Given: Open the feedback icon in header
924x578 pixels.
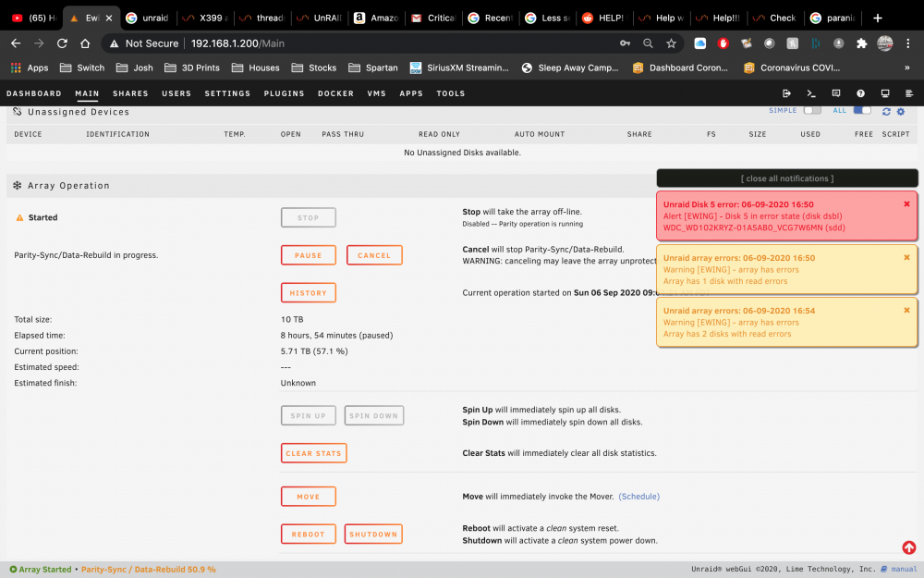Looking at the screenshot, I should [835, 93].
